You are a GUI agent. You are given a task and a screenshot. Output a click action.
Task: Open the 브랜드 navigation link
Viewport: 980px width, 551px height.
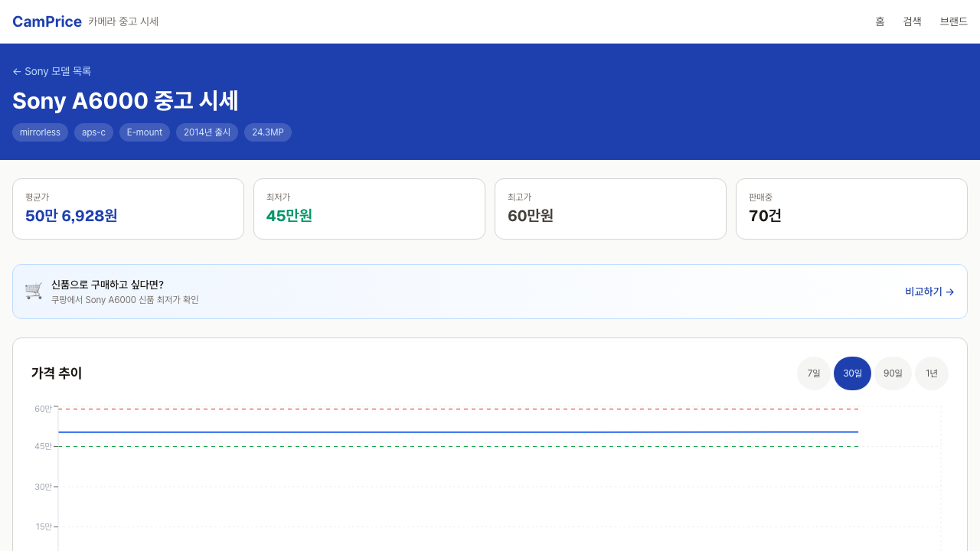[954, 21]
